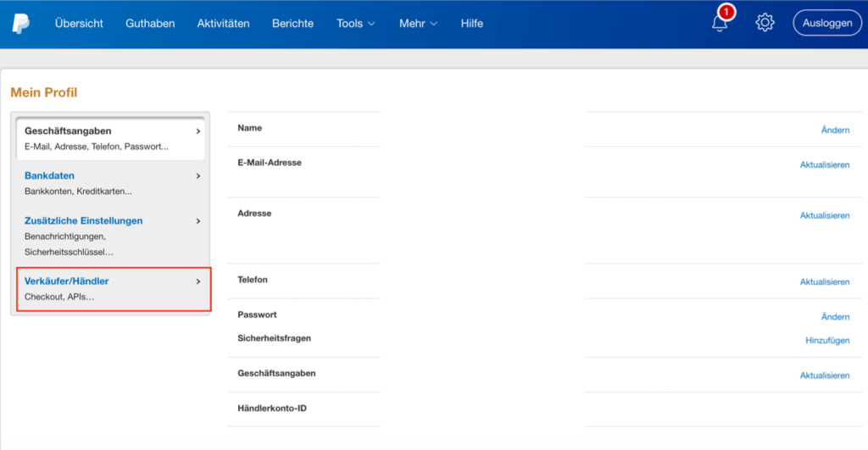
Task: Click the chevron next to Verkäufer/Händler
Action: (198, 281)
